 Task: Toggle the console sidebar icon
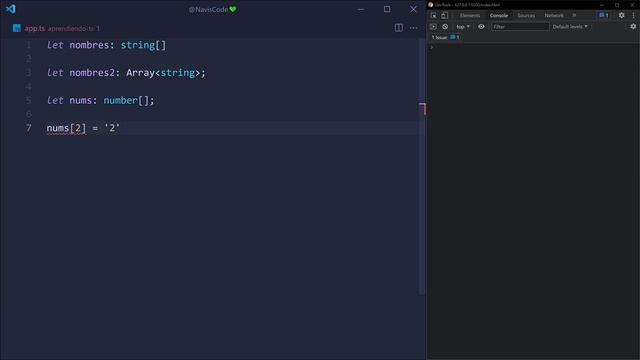coord(433,27)
